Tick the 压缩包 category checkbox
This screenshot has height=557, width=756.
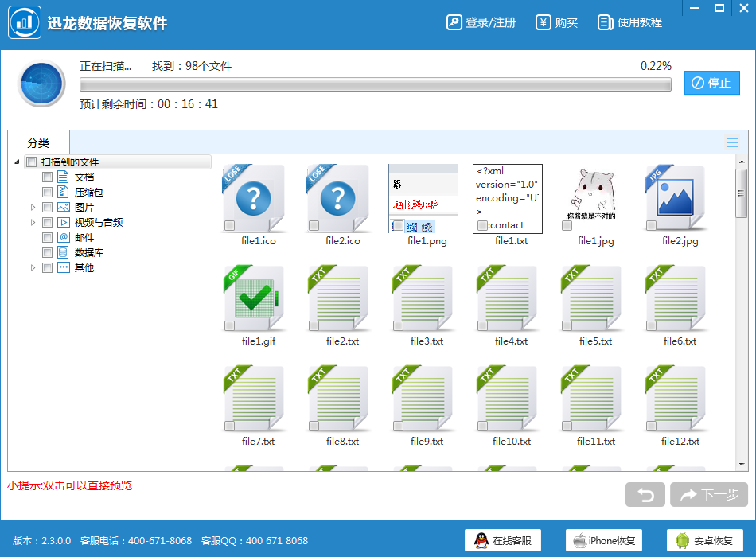[x=48, y=193]
